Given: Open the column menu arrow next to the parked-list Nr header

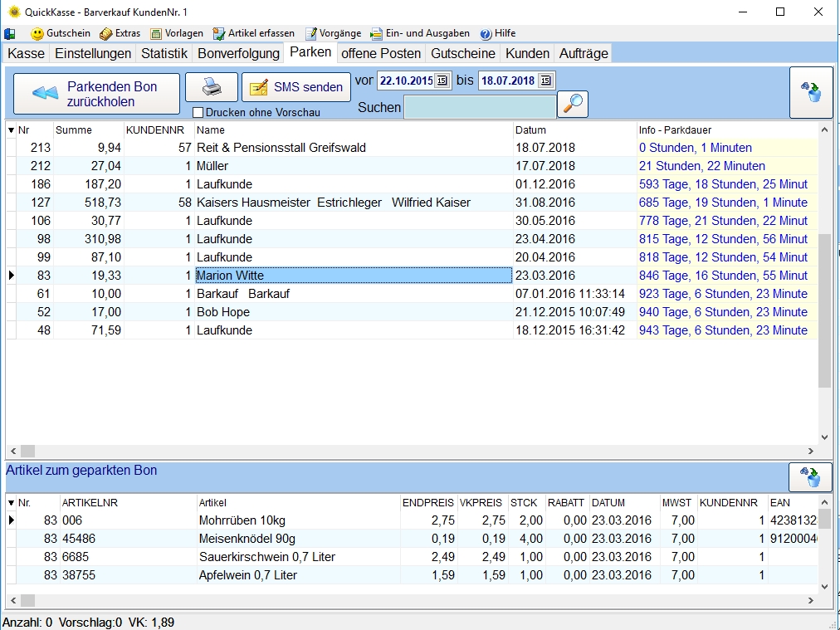Looking at the screenshot, I should 11,130.
